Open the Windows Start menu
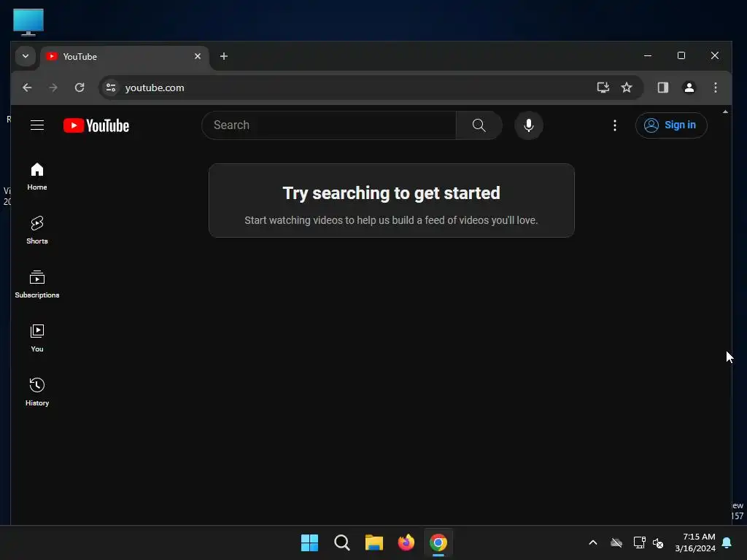Image resolution: width=747 pixels, height=560 pixels. [x=309, y=542]
